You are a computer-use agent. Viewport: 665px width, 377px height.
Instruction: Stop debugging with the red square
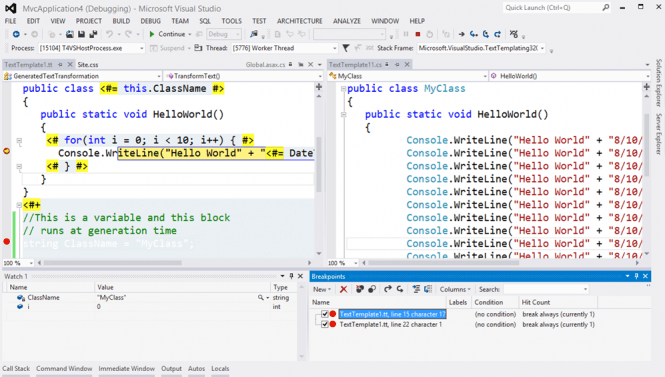(418, 34)
